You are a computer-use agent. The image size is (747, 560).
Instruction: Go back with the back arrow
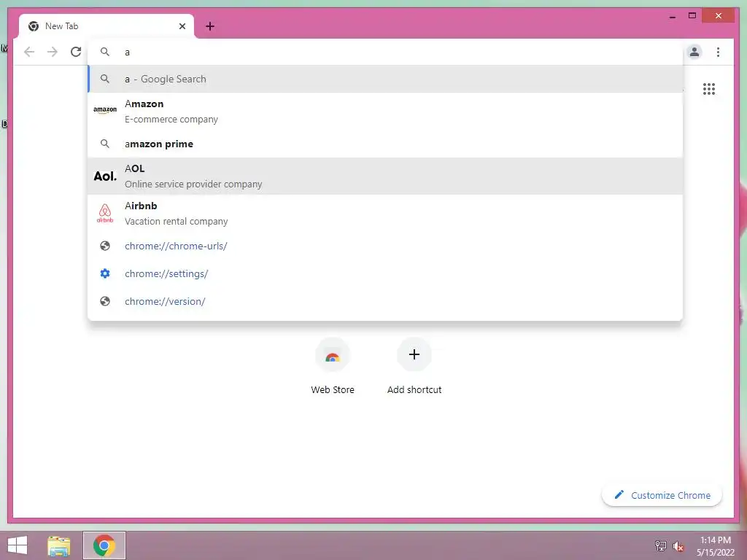click(x=29, y=52)
